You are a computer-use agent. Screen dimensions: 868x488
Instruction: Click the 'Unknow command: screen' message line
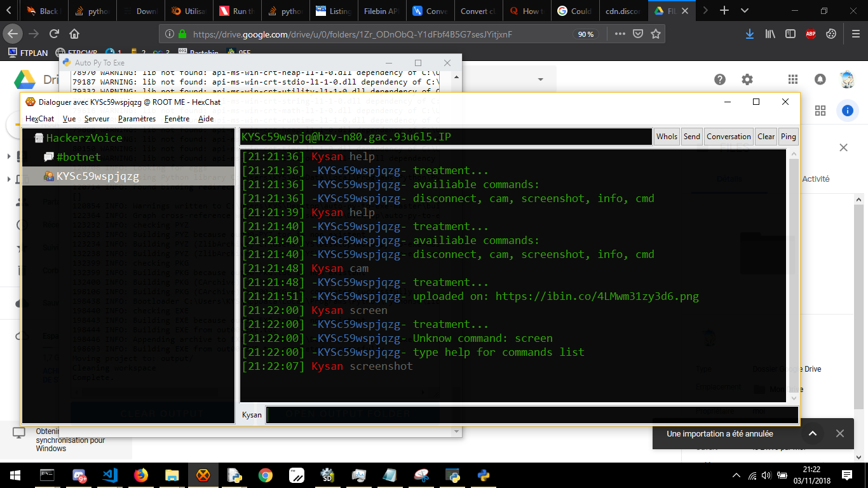pos(483,338)
